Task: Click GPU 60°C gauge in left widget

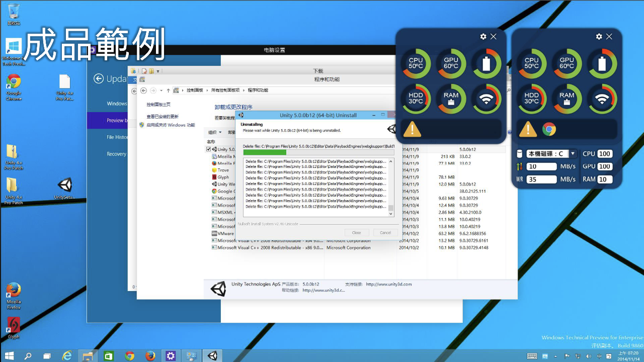Action: (x=451, y=63)
